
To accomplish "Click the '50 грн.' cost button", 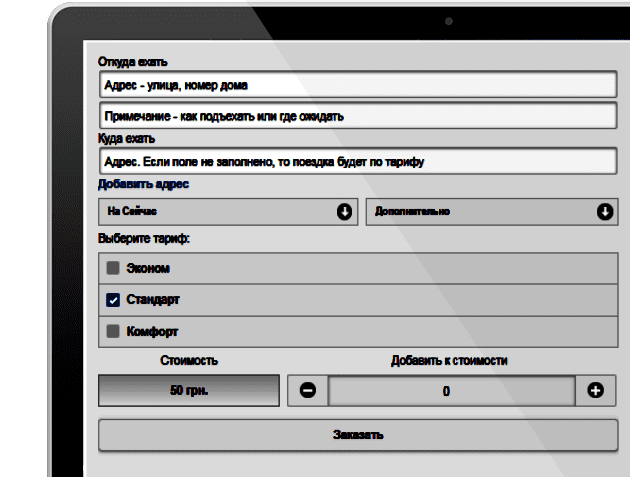I will pyautogui.click(x=188, y=391).
